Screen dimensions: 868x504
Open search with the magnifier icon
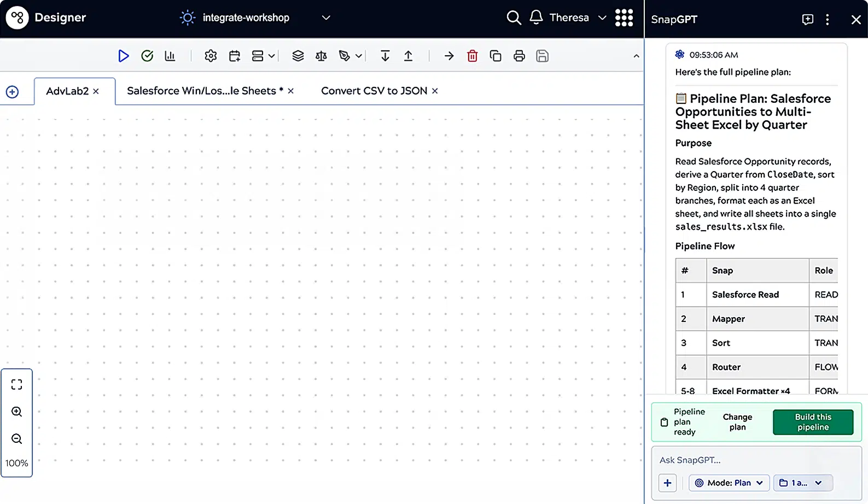coord(514,17)
